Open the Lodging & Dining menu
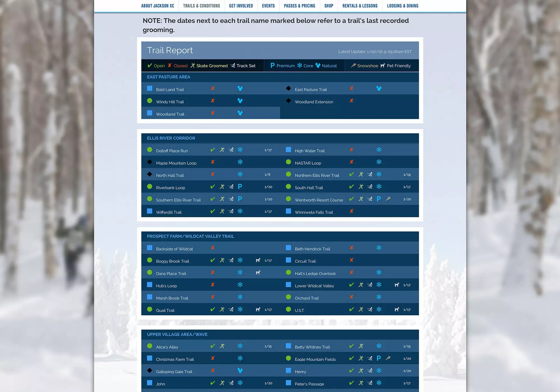Image resolution: width=560 pixels, height=392 pixels. click(403, 6)
